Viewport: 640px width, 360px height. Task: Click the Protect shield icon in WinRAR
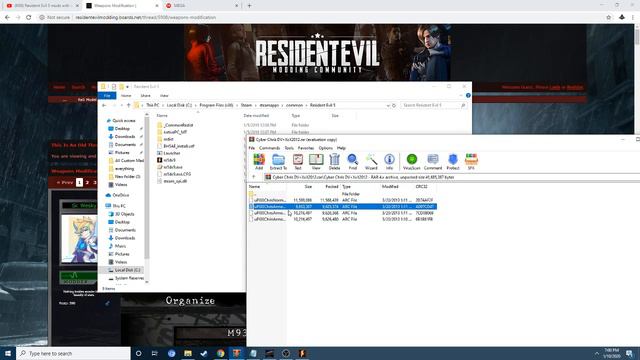453,162
